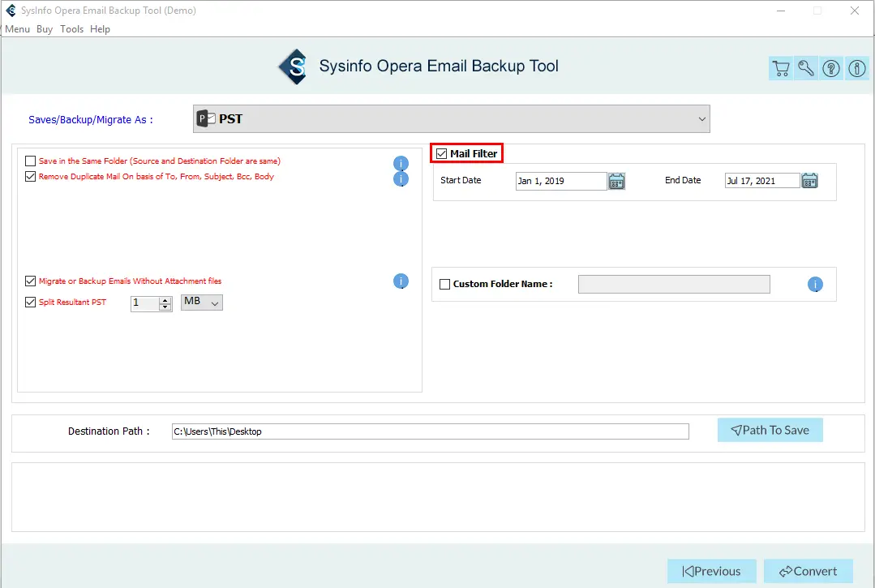Close the application window
This screenshot has height=588, width=875.
click(855, 11)
